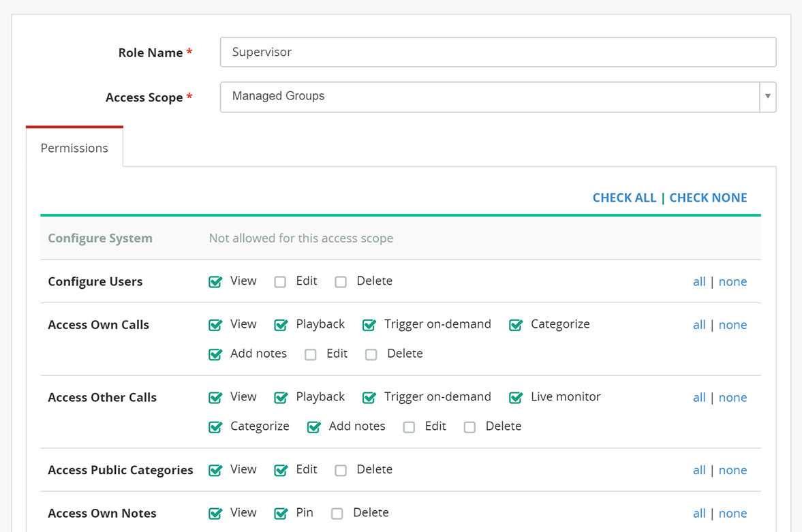Click 'none' link for Access Other Calls
This screenshot has height=532, width=802.
coord(732,398)
